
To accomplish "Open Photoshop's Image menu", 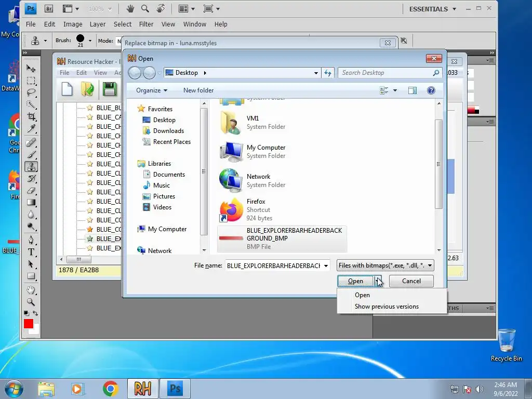I will click(x=73, y=24).
